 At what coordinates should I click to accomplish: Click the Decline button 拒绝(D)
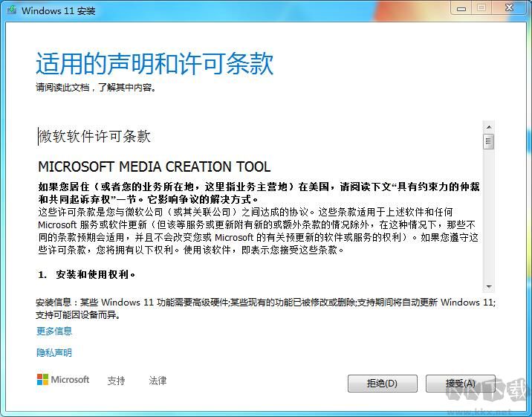point(383,384)
